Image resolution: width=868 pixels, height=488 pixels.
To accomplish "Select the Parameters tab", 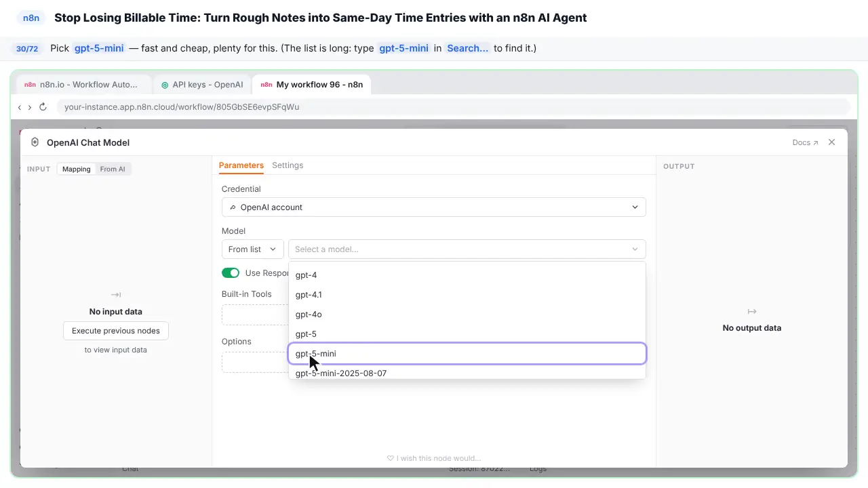I will [241, 165].
